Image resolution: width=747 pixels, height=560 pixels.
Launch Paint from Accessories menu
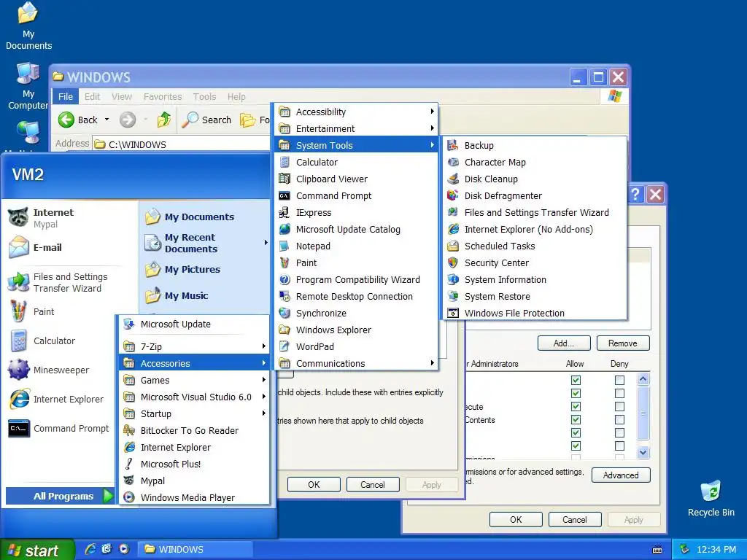pos(356,262)
